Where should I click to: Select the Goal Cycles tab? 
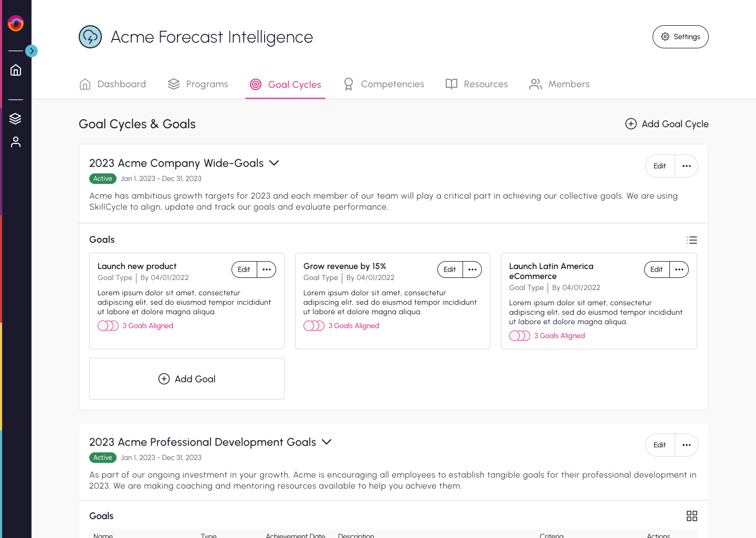point(285,85)
